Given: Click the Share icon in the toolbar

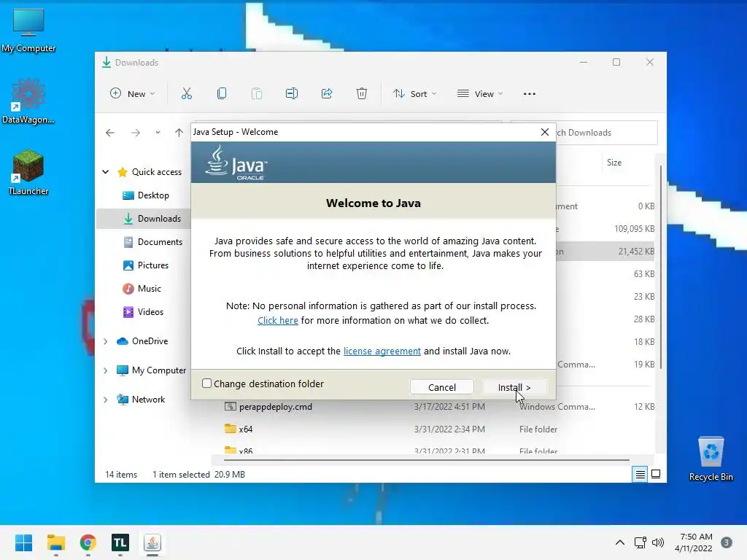Looking at the screenshot, I should [x=327, y=94].
